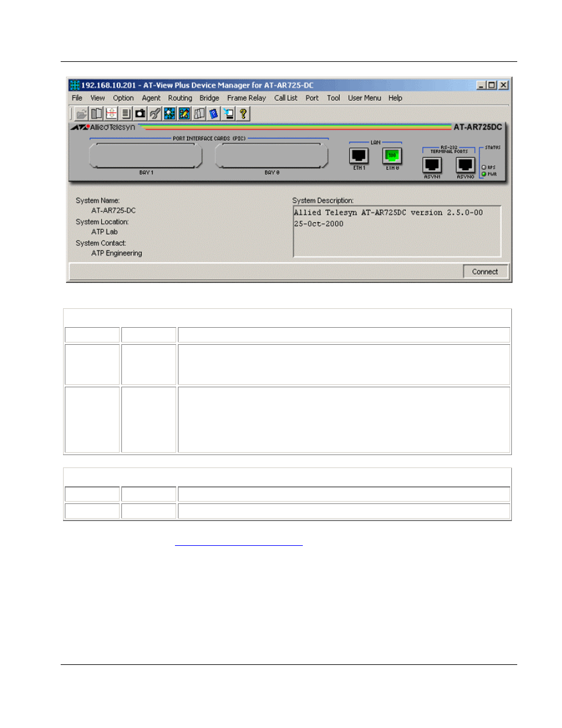Click the blue grid with white dot icon
Image resolution: width=562 pixels, height=728 pixels.
click(x=170, y=114)
